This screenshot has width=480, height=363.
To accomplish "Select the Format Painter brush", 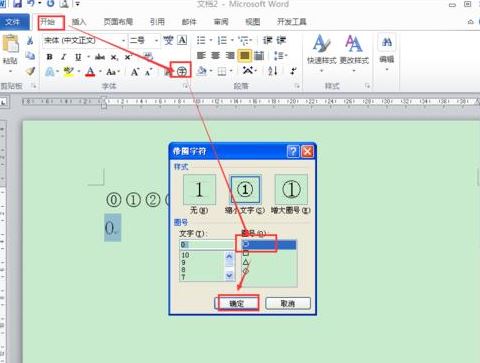I will (30, 71).
